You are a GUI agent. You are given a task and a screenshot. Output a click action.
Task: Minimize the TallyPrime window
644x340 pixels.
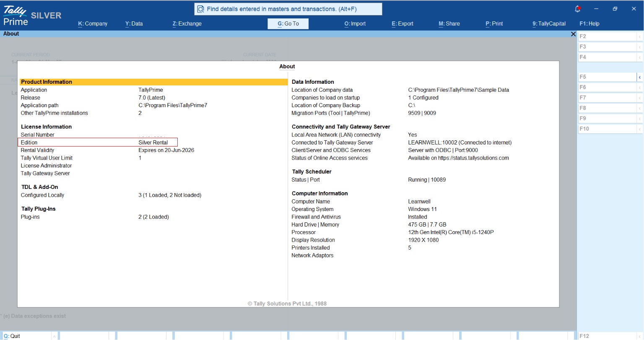coord(596,9)
